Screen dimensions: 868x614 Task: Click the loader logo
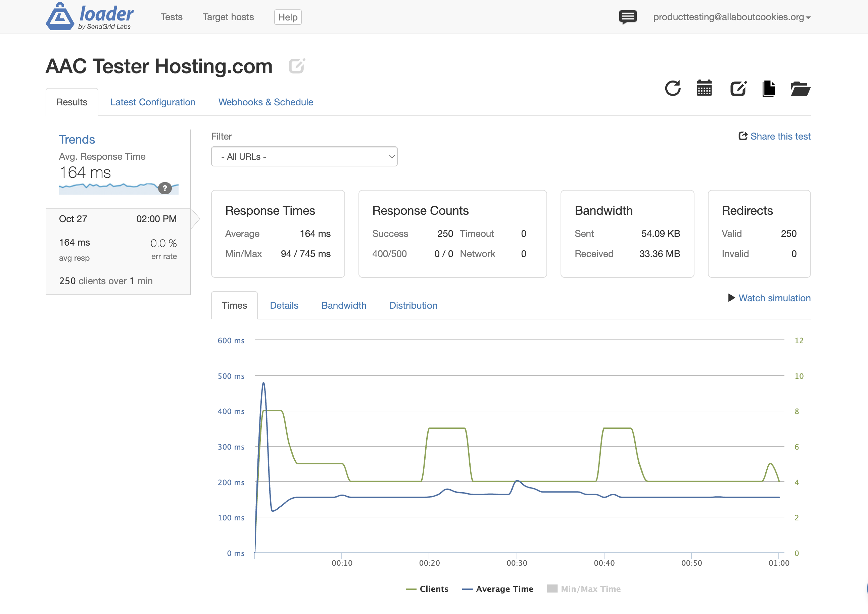90,16
